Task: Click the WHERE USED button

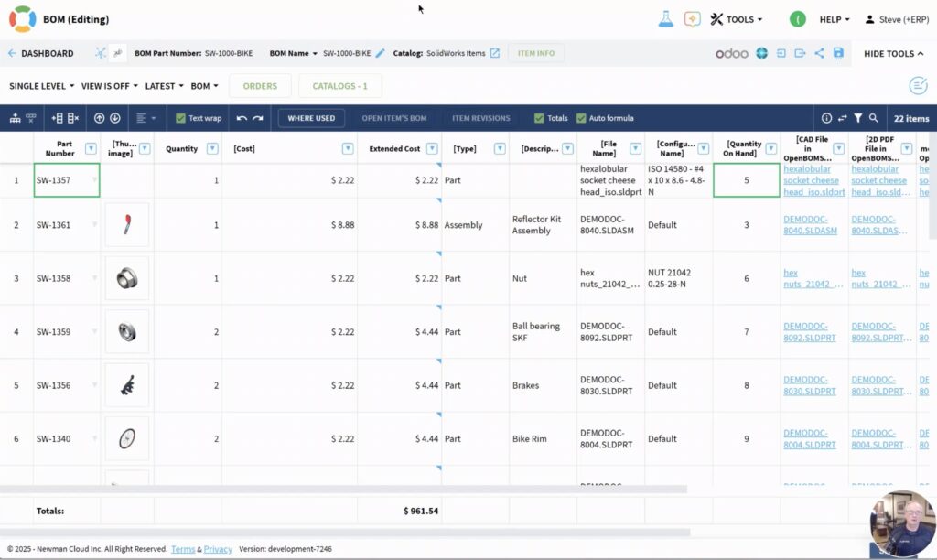Action: (x=311, y=118)
